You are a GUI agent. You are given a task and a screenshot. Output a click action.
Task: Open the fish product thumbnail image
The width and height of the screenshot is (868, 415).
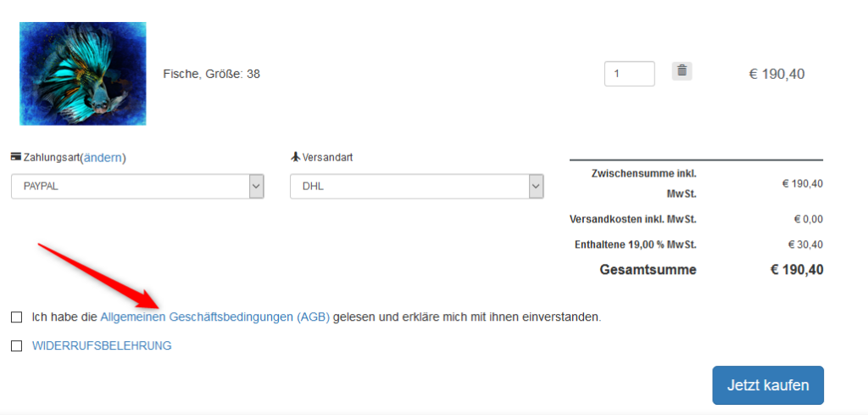(x=82, y=74)
